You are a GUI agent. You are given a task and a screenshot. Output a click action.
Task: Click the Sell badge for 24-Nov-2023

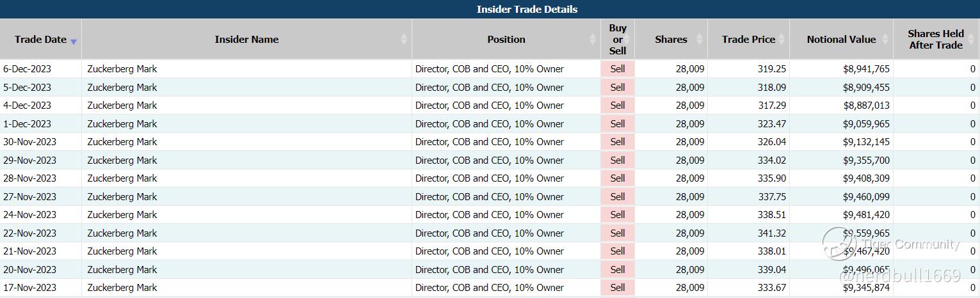click(617, 215)
